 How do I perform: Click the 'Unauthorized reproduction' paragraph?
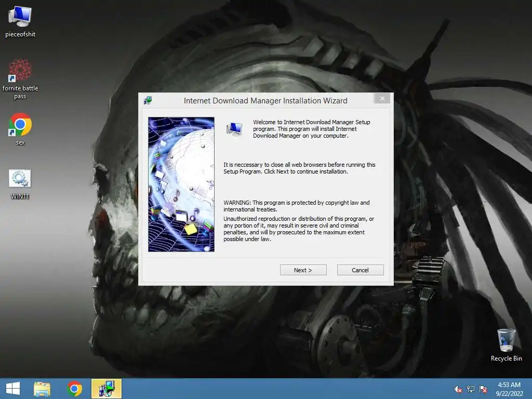coord(299,229)
